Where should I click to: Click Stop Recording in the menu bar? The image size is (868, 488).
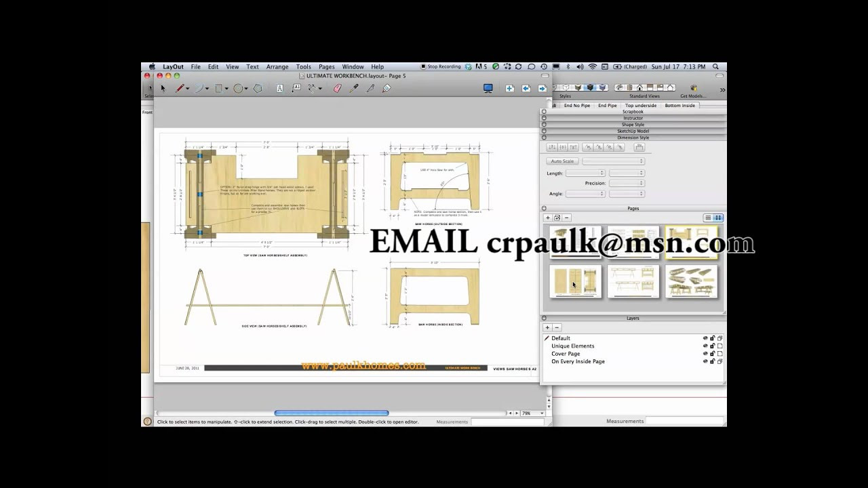pos(441,66)
